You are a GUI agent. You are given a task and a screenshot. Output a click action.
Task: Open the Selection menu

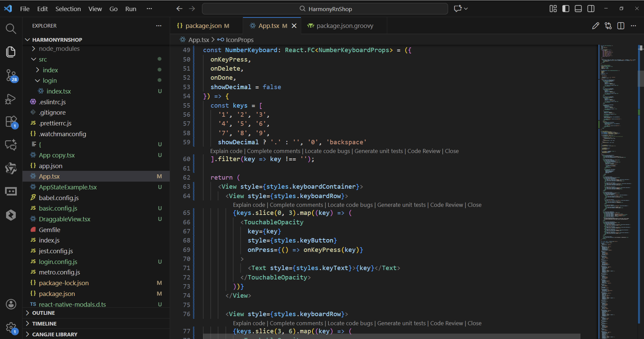pos(68,9)
